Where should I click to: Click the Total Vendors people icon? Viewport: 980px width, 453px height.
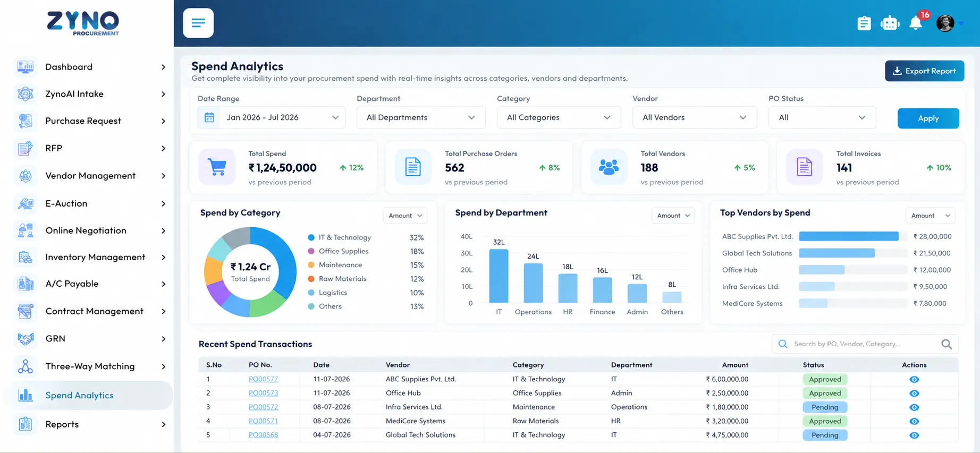pos(609,167)
